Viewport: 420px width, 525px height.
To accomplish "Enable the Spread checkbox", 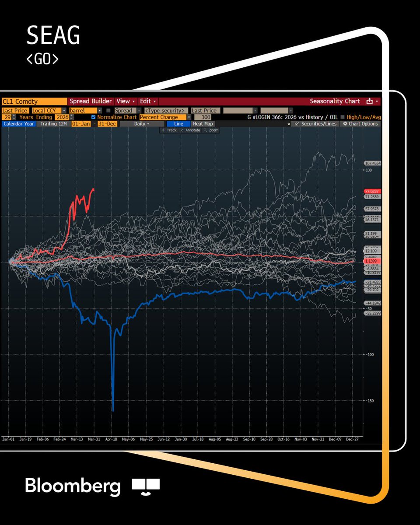I will click(108, 111).
